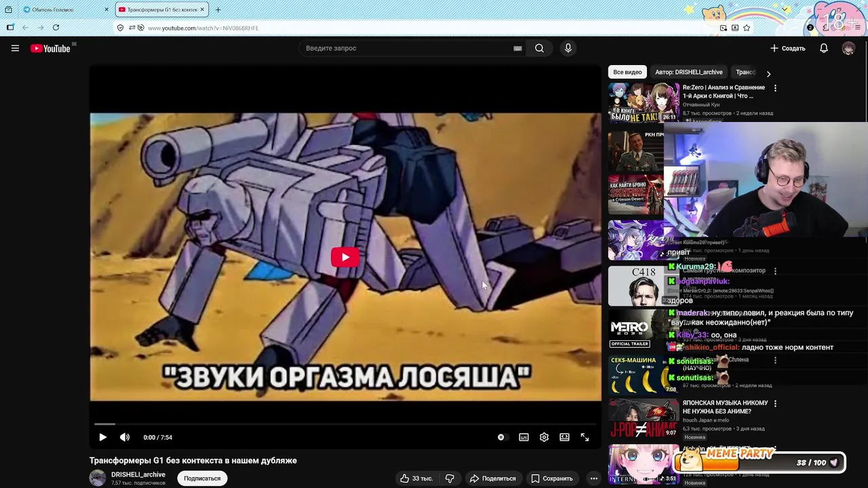Toggle subtitles in the player
The width and height of the screenshot is (868, 488).
524,437
